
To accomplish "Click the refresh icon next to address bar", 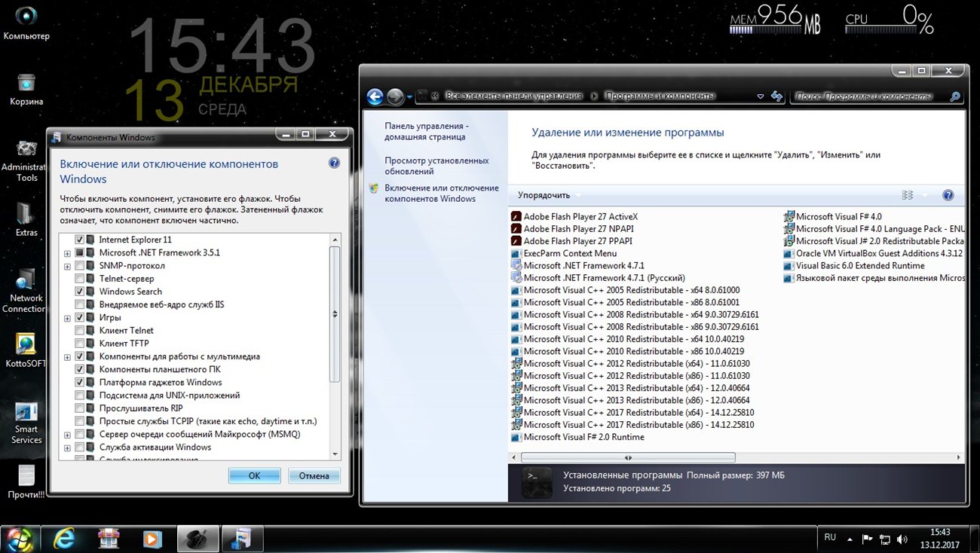I will (776, 96).
